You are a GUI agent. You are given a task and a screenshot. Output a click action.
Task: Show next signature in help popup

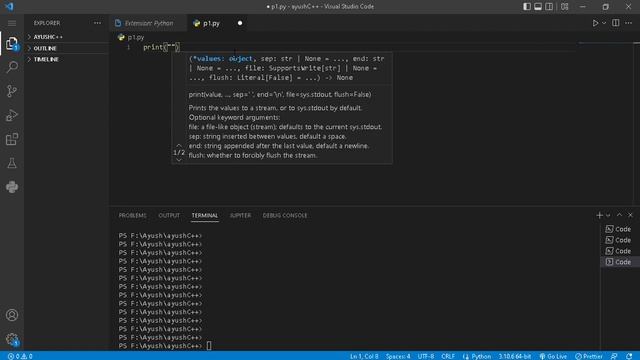[x=179, y=160]
